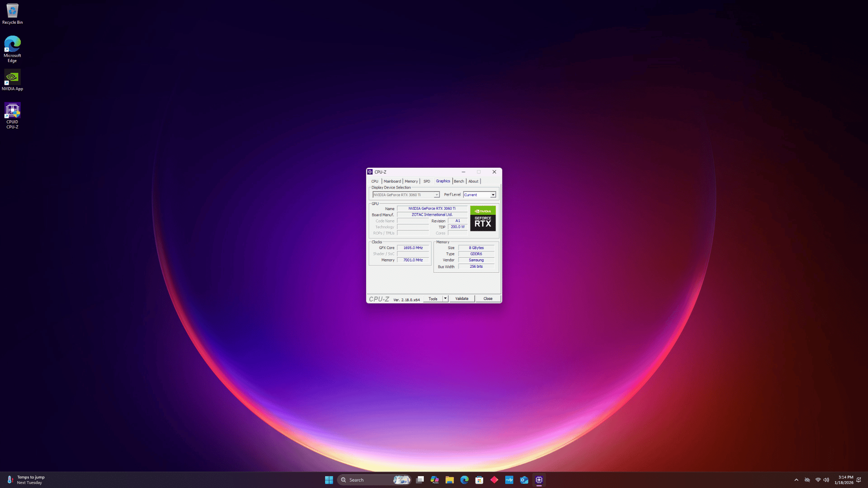The width and height of the screenshot is (868, 488).
Task: Click the Ver. 2.18.0.x64 version text
Action: pyautogui.click(x=406, y=300)
